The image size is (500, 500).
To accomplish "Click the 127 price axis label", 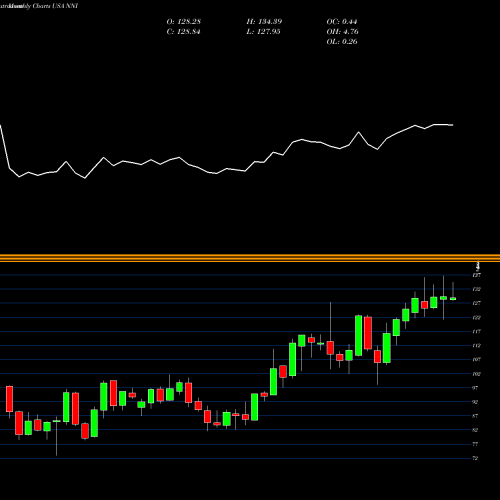I will pos(476,303).
